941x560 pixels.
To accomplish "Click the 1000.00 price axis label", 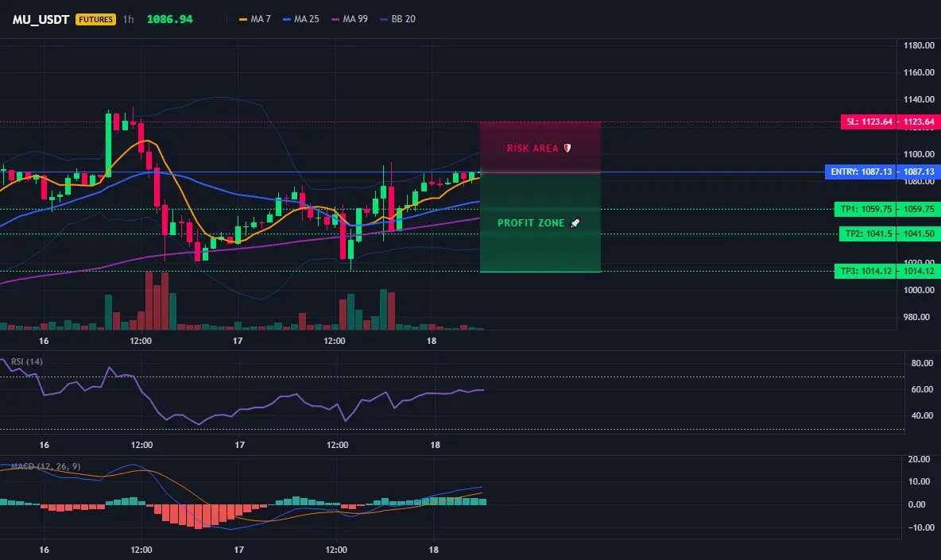I will tap(919, 290).
